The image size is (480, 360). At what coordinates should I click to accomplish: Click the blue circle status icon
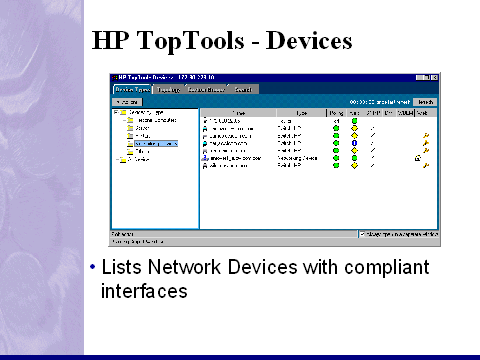click(354, 143)
